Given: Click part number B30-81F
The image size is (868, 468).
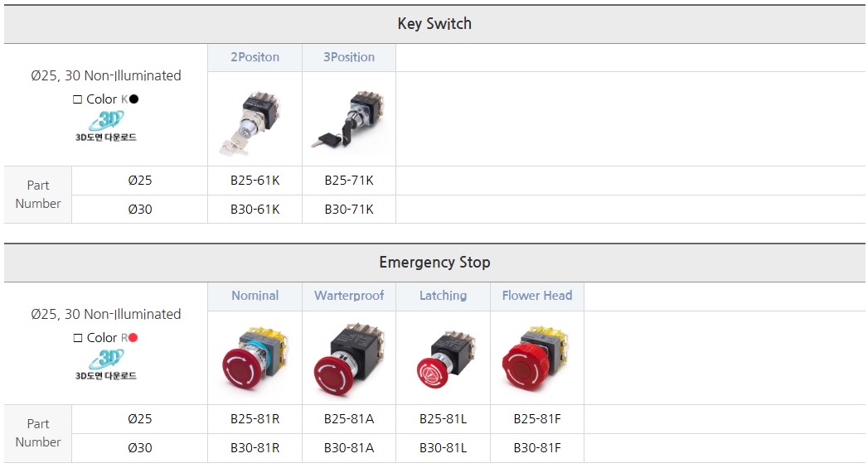Looking at the screenshot, I should 536,448.
